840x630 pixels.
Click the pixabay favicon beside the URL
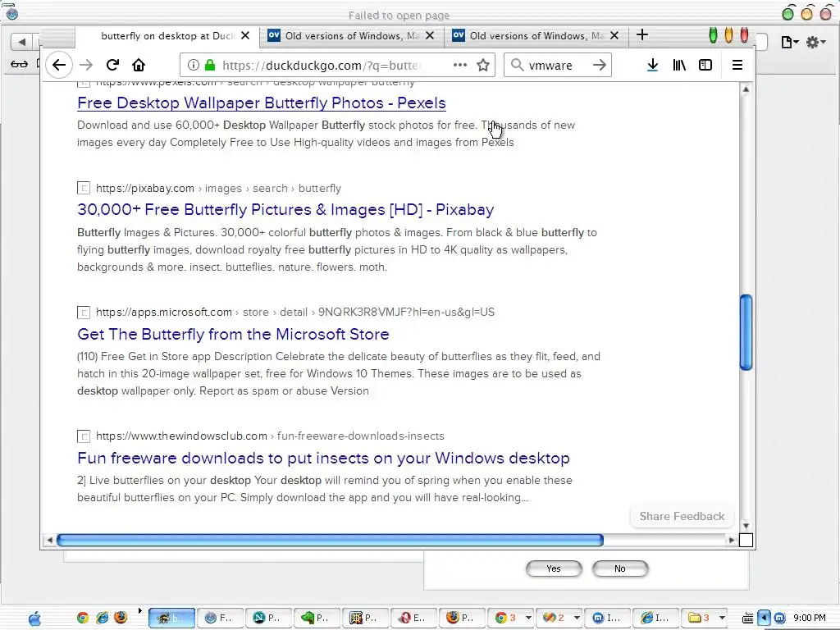click(x=84, y=188)
